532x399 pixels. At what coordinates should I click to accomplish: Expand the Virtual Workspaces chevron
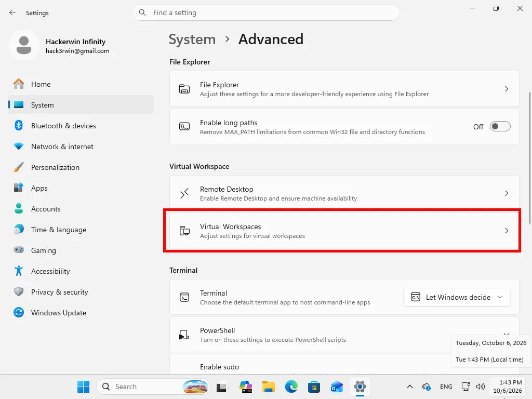[x=506, y=231]
